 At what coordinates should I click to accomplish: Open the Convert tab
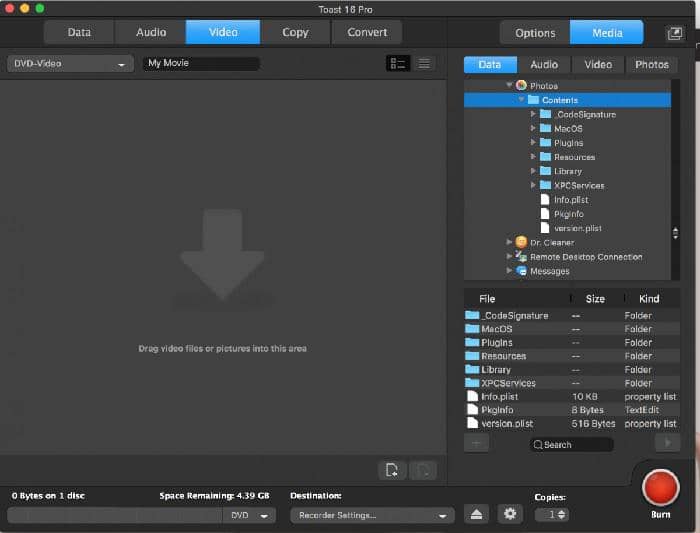tap(367, 32)
